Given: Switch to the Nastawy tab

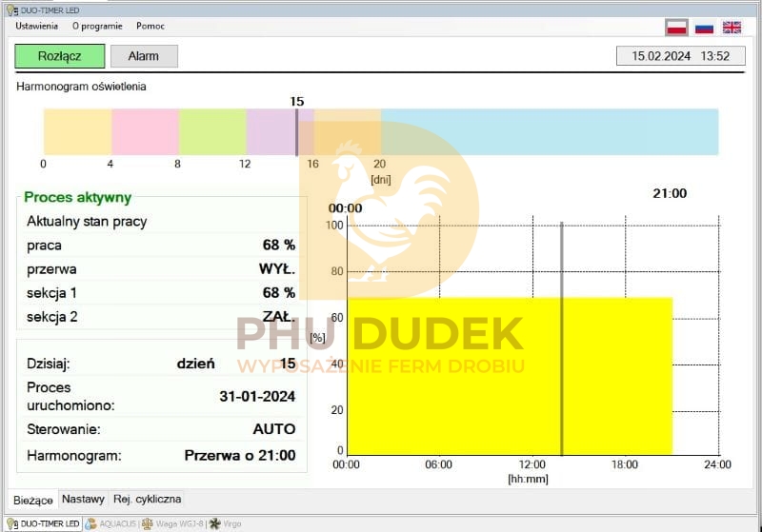Looking at the screenshot, I should [83, 499].
